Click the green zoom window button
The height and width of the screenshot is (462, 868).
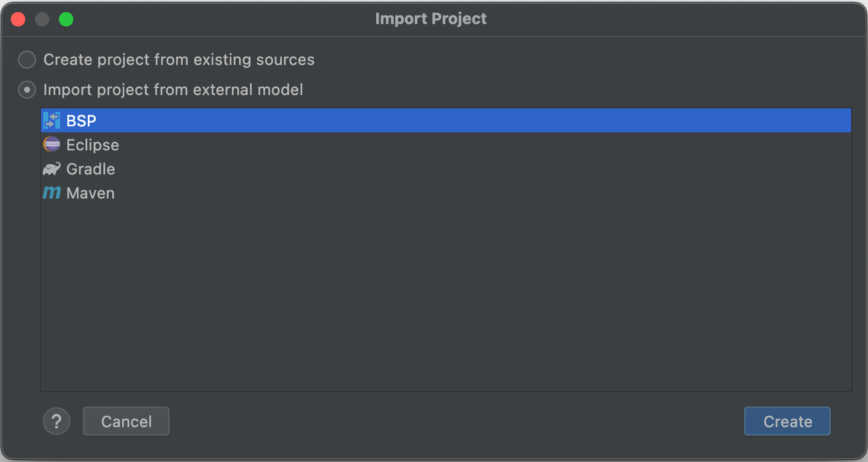tap(66, 19)
